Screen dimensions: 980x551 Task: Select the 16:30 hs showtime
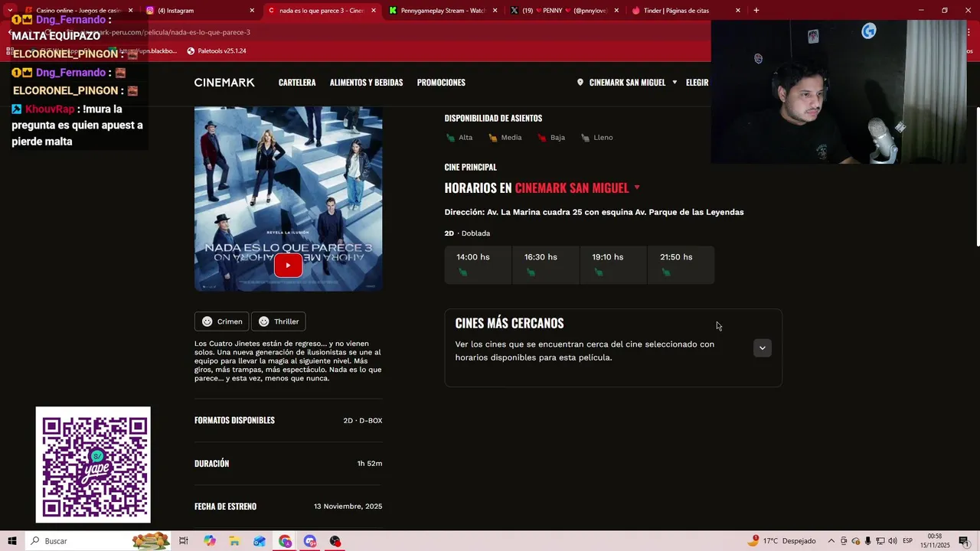[x=545, y=265]
